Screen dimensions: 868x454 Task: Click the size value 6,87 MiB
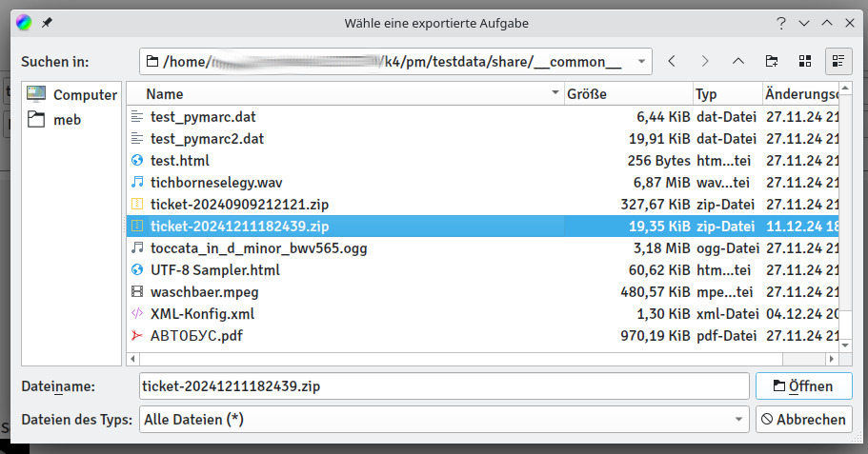pyautogui.click(x=661, y=182)
